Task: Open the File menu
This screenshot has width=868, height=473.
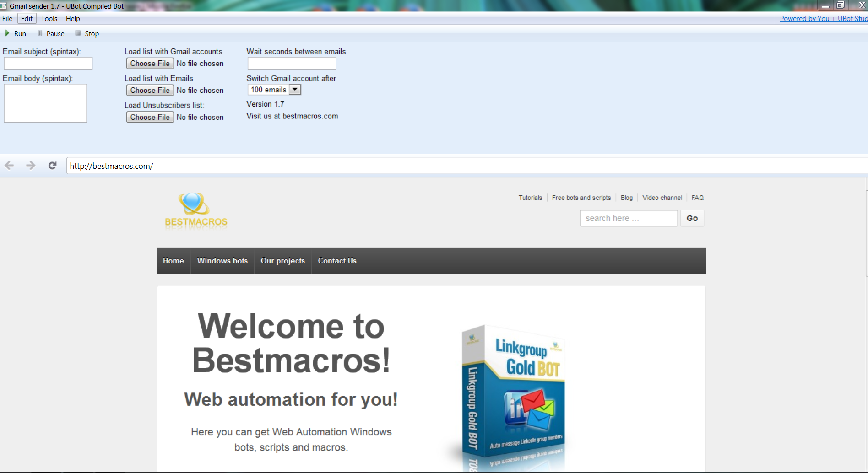Action: (x=7, y=19)
